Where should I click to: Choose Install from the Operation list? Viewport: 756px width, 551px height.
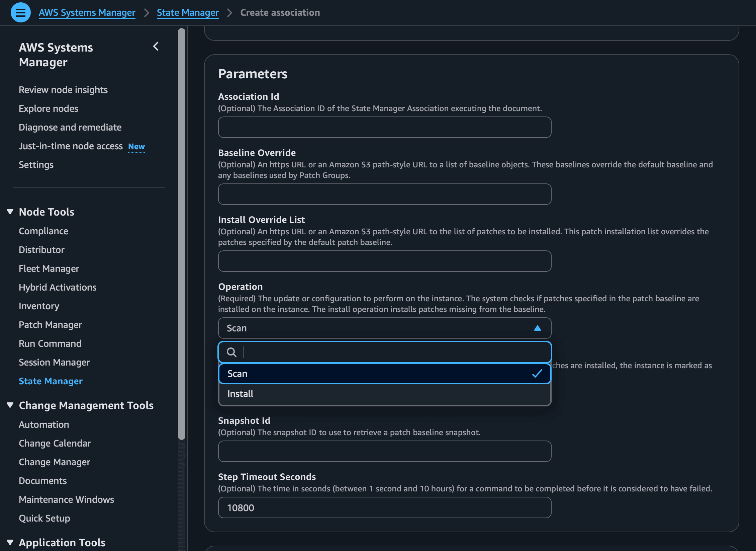point(385,394)
